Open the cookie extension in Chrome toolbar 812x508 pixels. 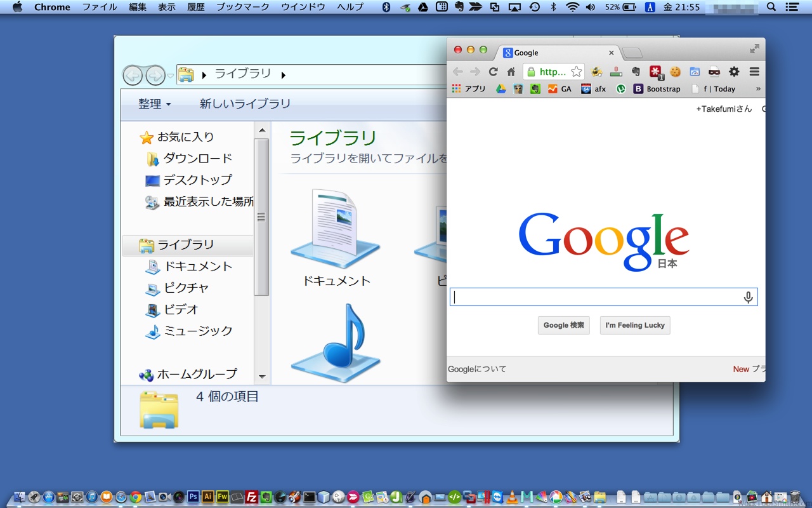coord(676,72)
